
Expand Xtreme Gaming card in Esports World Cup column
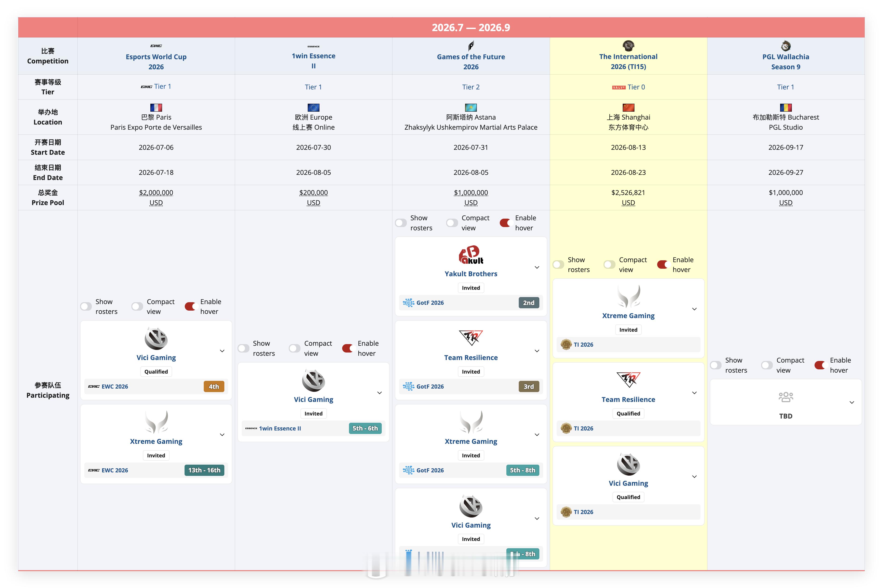click(x=222, y=435)
